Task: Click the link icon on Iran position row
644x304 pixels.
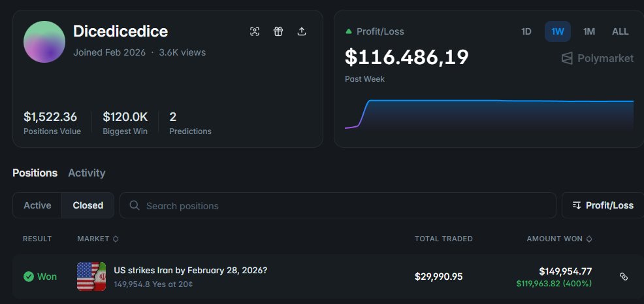Action: (623, 277)
